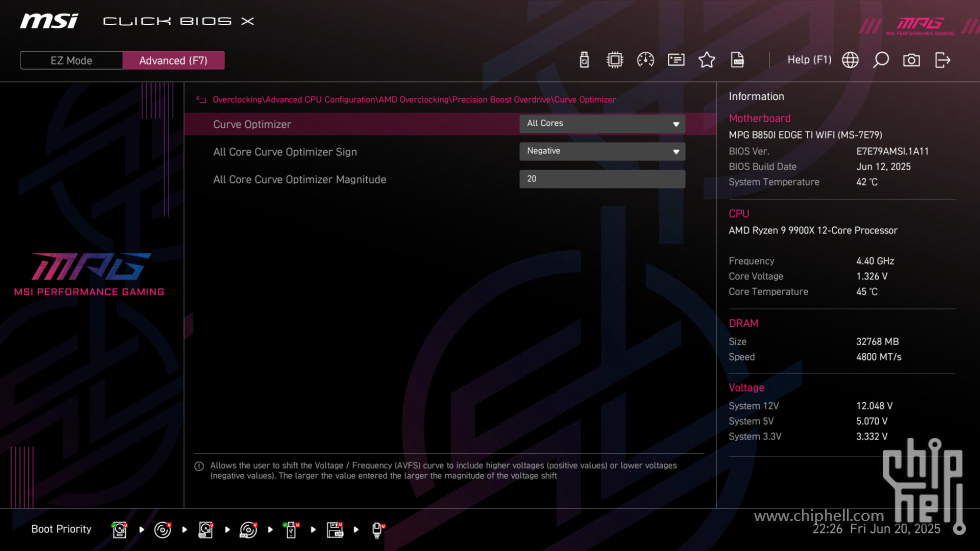Select USB floppy boot device icon

point(335,530)
